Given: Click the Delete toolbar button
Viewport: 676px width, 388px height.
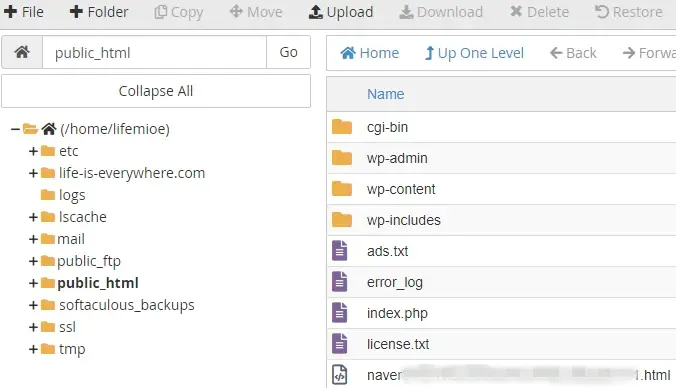Looking at the screenshot, I should (539, 12).
